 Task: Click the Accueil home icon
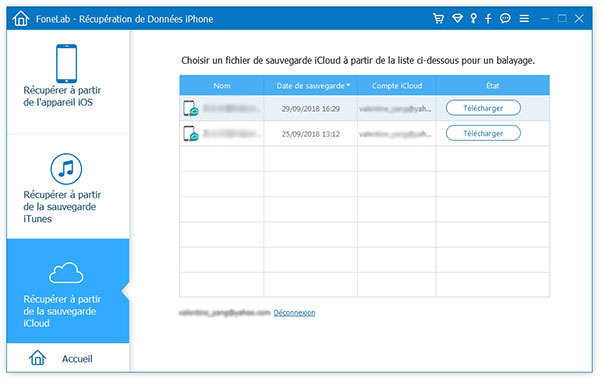38,358
